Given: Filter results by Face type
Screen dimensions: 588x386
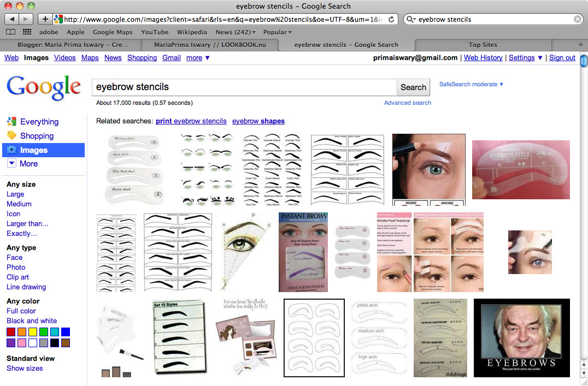Looking at the screenshot, I should point(14,257).
